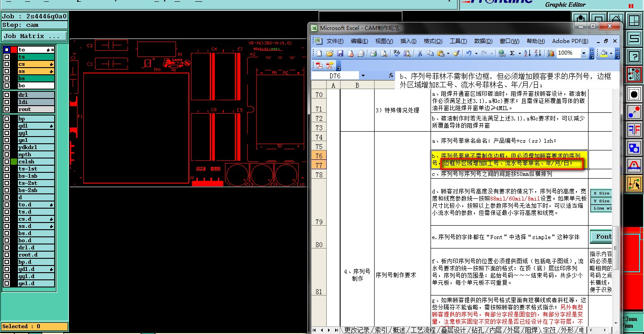The height and width of the screenshot is (334, 644).
Task: Click Spelling check icon in Excel toolbar
Action: point(397,53)
